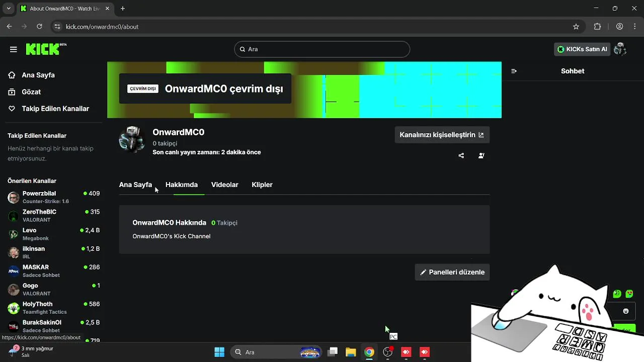Click Ana Sayfa in the sidebar
The image size is (644, 362).
coord(38,75)
